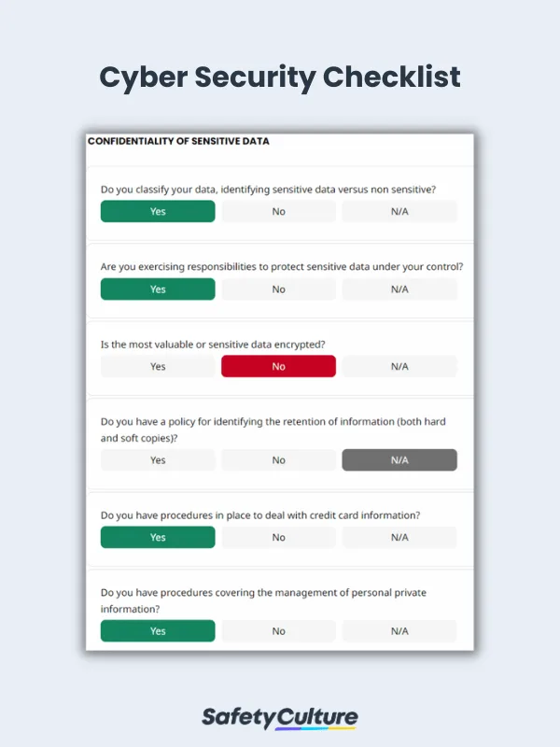Screen dimensions: 560x747
Task: Mark N/A for data classification question
Action: coord(399,211)
